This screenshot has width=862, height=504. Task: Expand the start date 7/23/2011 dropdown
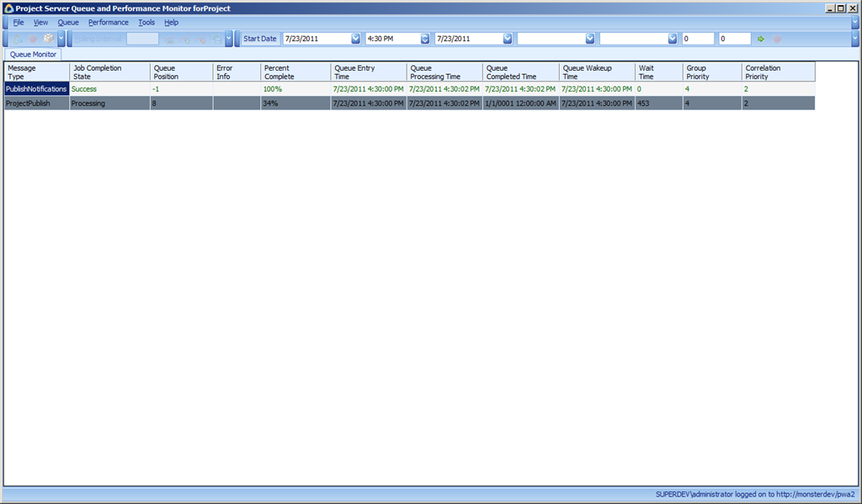[x=356, y=39]
